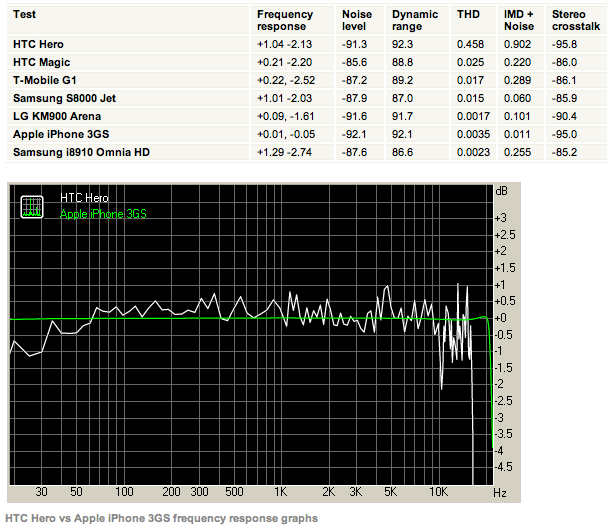Click frequency response value '+0.22, -2.52'
Screen dimensions: 612x529
pos(286,80)
